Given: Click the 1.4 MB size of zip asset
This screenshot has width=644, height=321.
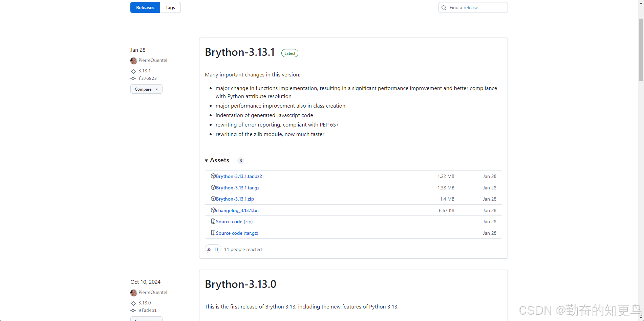Looking at the screenshot, I should pos(447,199).
